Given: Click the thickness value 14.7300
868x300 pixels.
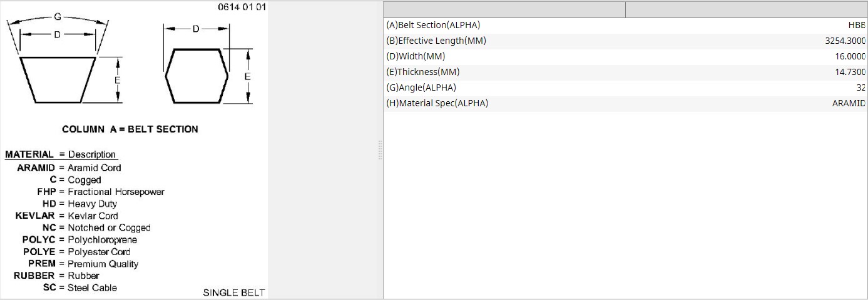Looking at the screenshot, I should point(849,72).
